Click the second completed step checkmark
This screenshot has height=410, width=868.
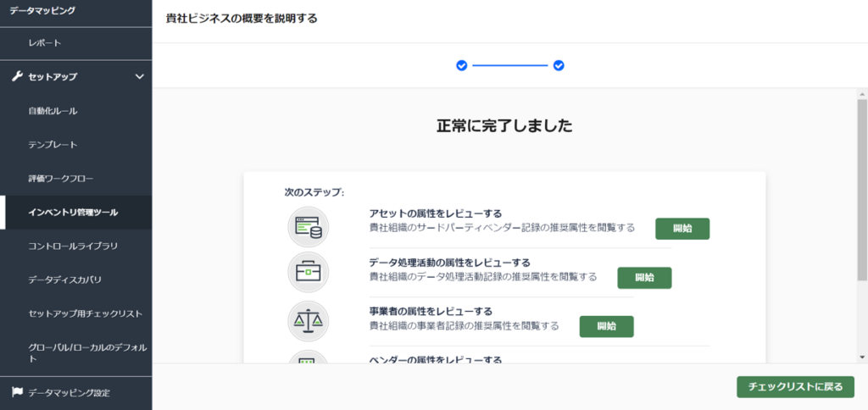(559, 66)
